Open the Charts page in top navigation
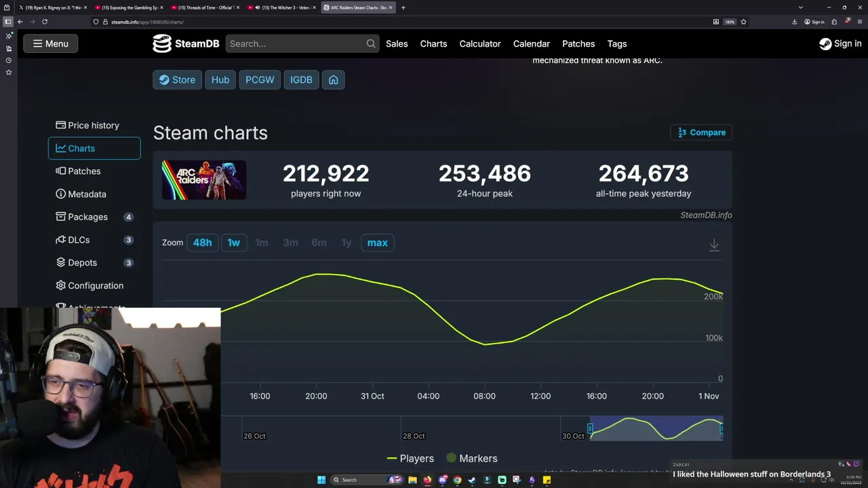This screenshot has height=488, width=868. (433, 43)
